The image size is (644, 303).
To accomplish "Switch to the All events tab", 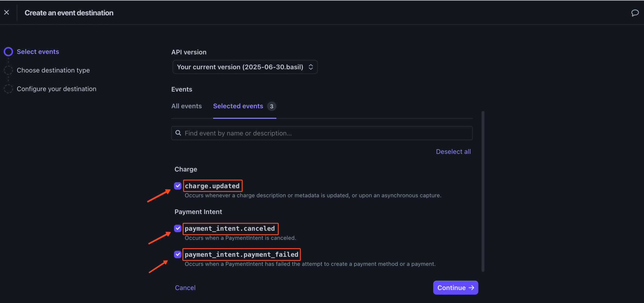I will [x=186, y=106].
